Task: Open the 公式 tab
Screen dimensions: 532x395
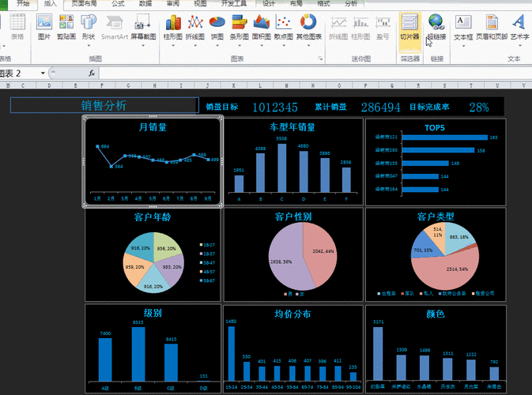Action: (x=118, y=4)
